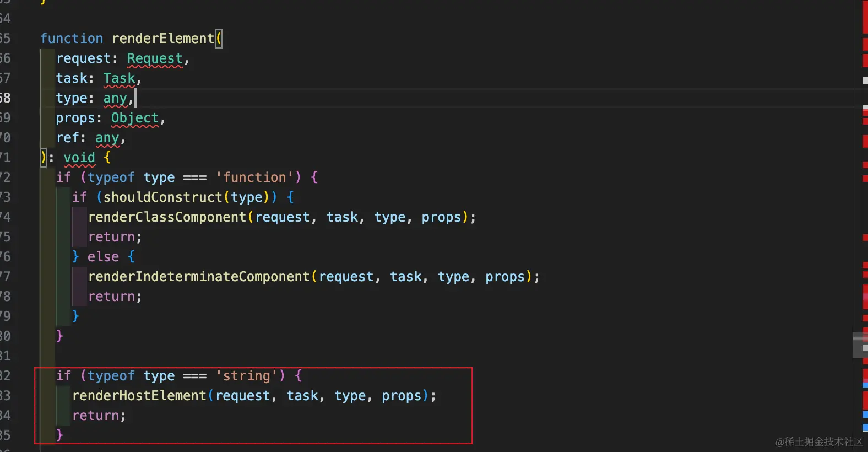Click the 'any' type after type parameter
The image size is (868, 452).
(x=115, y=98)
